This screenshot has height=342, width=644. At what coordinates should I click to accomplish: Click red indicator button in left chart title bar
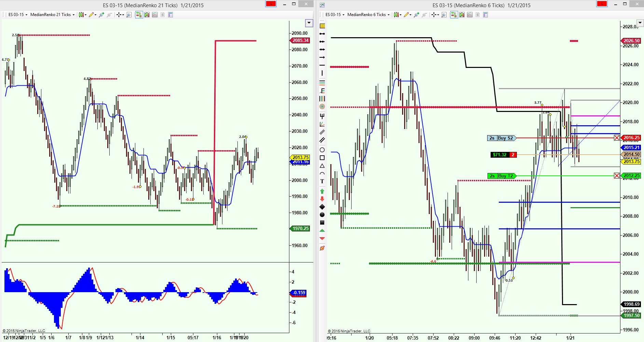pos(271,4)
